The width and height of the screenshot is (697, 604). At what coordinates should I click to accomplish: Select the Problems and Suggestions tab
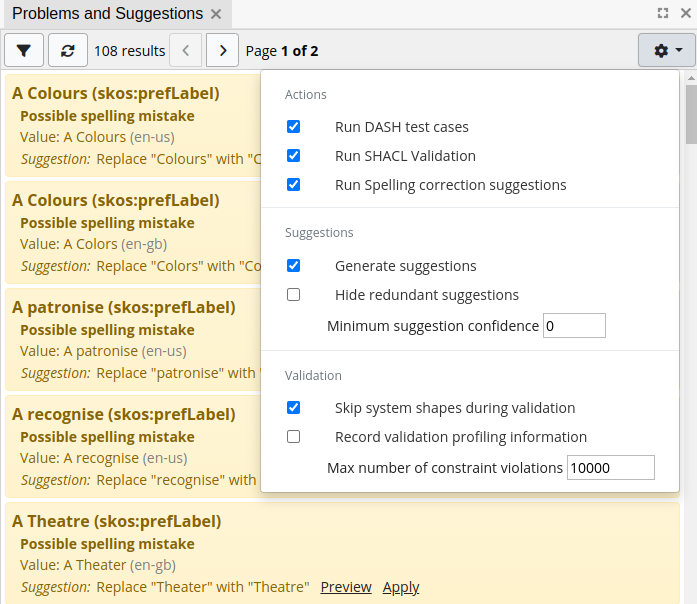pos(107,14)
